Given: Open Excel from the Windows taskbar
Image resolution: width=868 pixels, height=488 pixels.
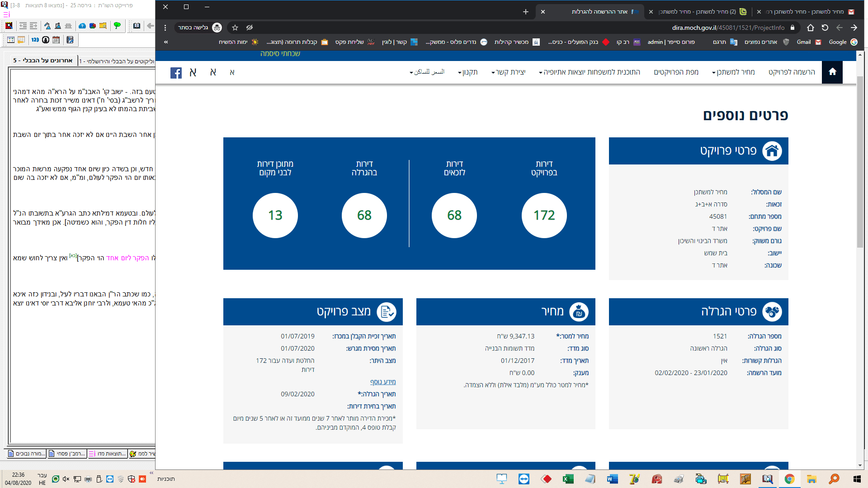Looking at the screenshot, I should coord(568,479).
